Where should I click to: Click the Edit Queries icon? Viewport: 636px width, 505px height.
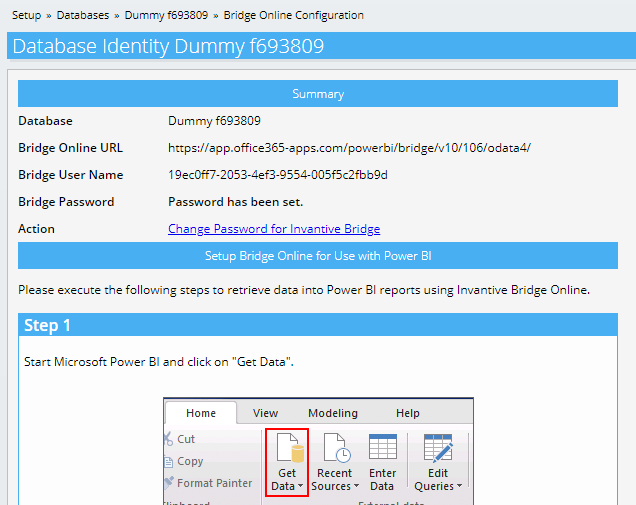click(438, 447)
